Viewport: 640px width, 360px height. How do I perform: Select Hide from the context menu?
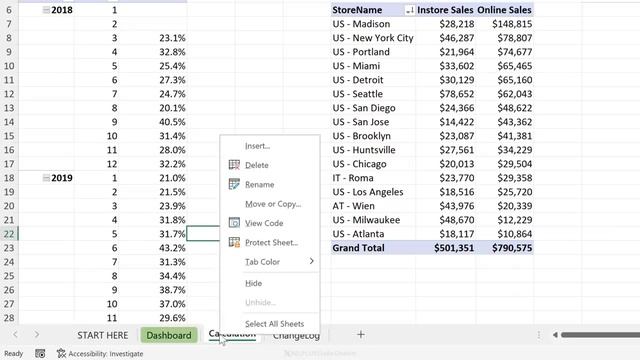tap(253, 283)
